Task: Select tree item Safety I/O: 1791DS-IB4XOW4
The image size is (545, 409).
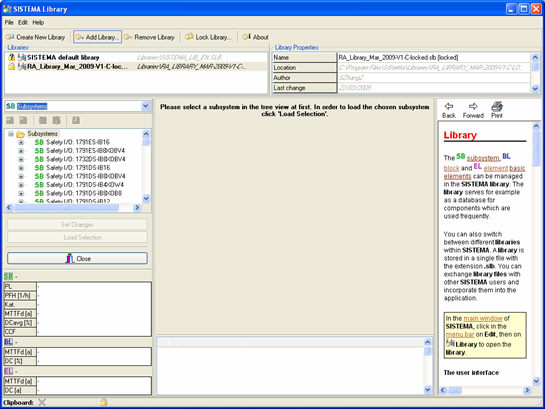Action: point(85,185)
